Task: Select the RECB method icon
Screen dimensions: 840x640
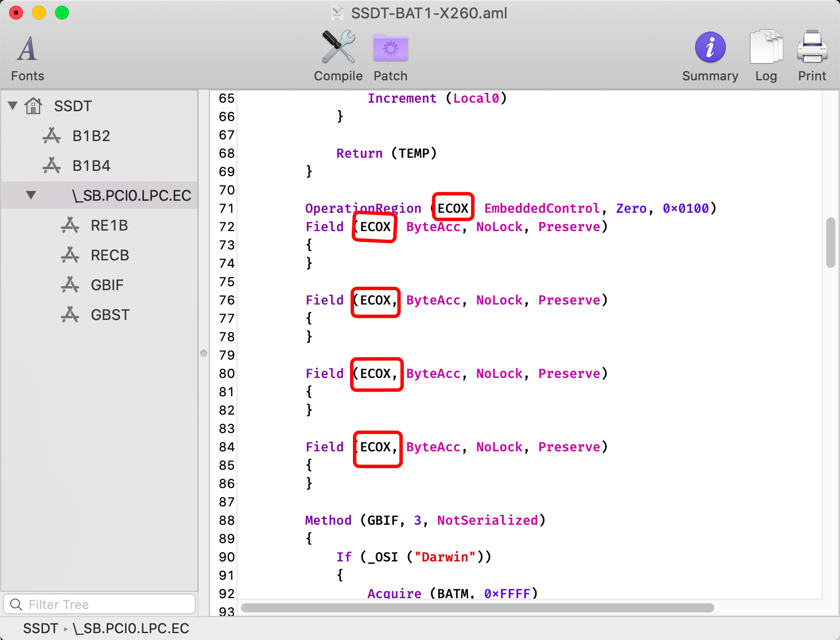Action: (x=70, y=255)
